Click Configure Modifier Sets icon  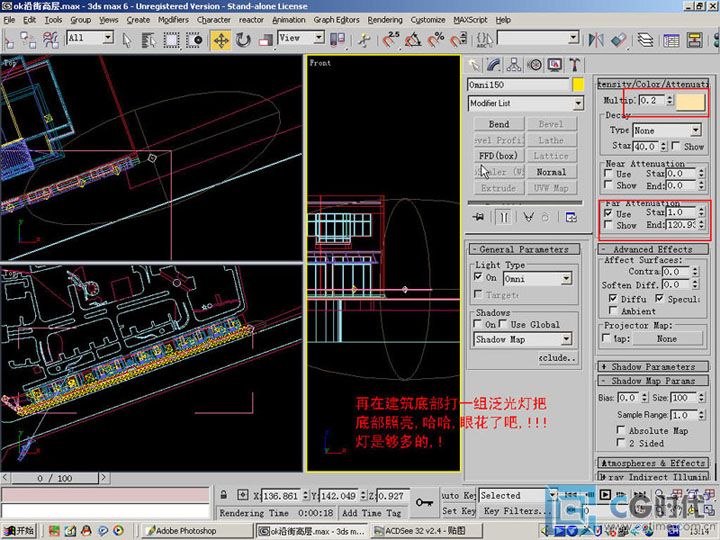[571, 217]
